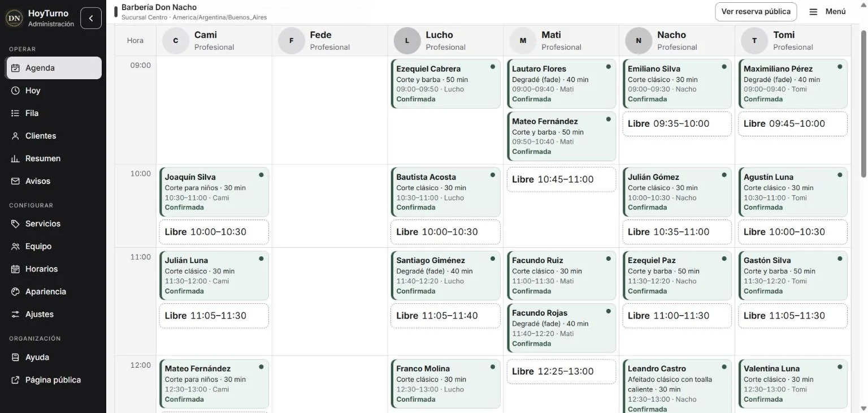Open the Página pública external link icon
868x413 pixels.
click(15, 380)
